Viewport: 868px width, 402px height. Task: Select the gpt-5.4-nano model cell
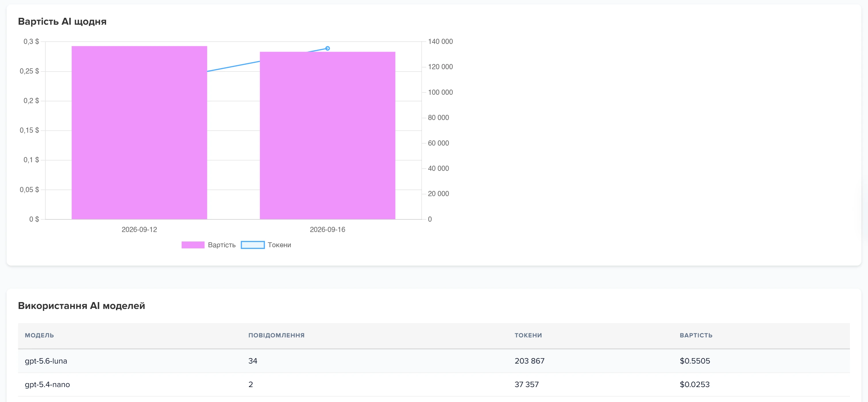click(47, 384)
